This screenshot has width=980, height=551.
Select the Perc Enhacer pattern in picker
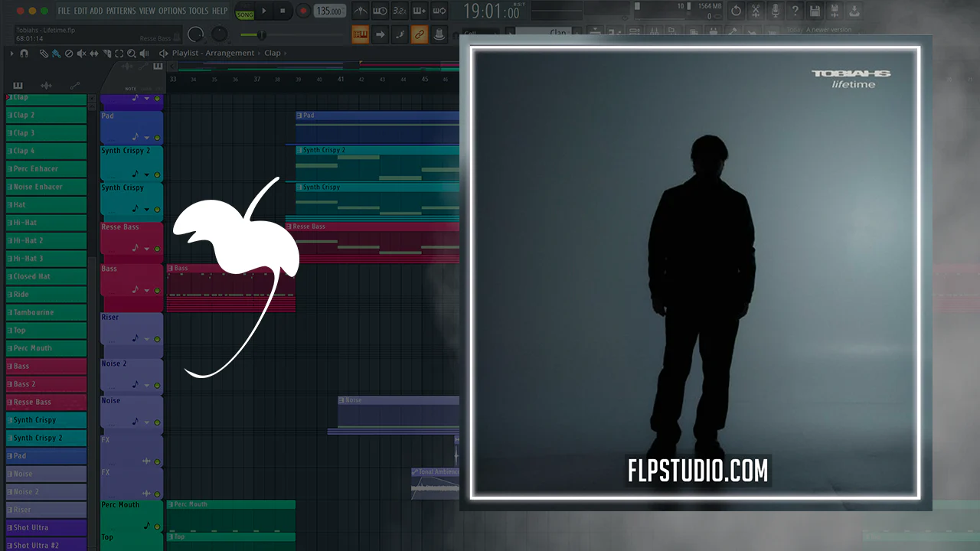click(x=46, y=168)
